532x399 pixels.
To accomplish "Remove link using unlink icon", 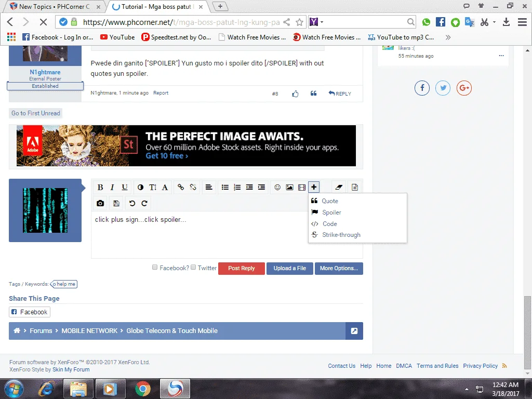I will [193, 187].
